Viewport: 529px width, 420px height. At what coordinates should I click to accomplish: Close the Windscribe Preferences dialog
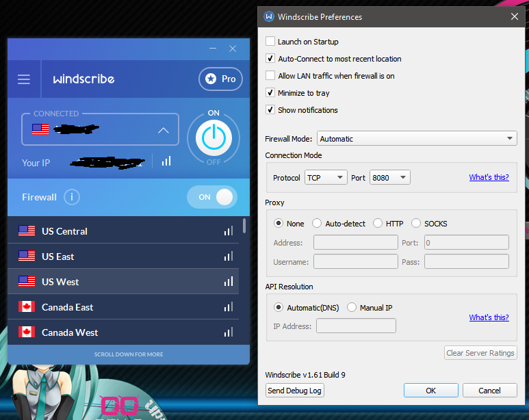(514, 16)
